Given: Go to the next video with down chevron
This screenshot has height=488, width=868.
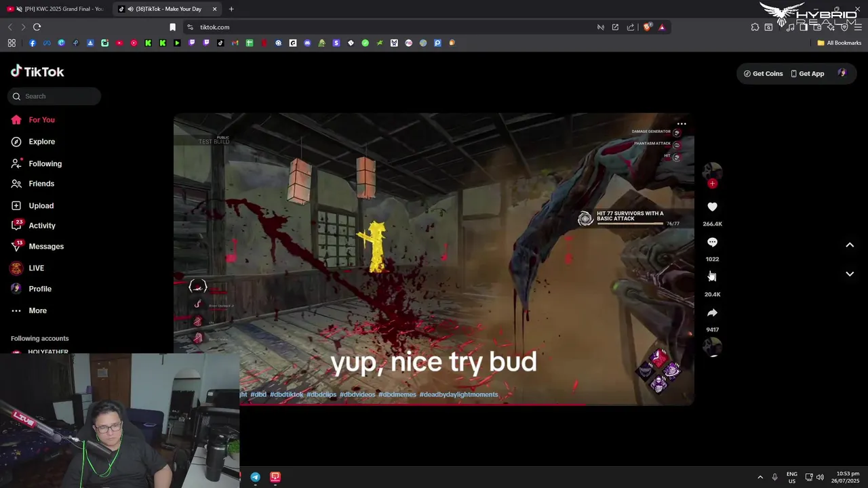Looking at the screenshot, I should click(850, 274).
